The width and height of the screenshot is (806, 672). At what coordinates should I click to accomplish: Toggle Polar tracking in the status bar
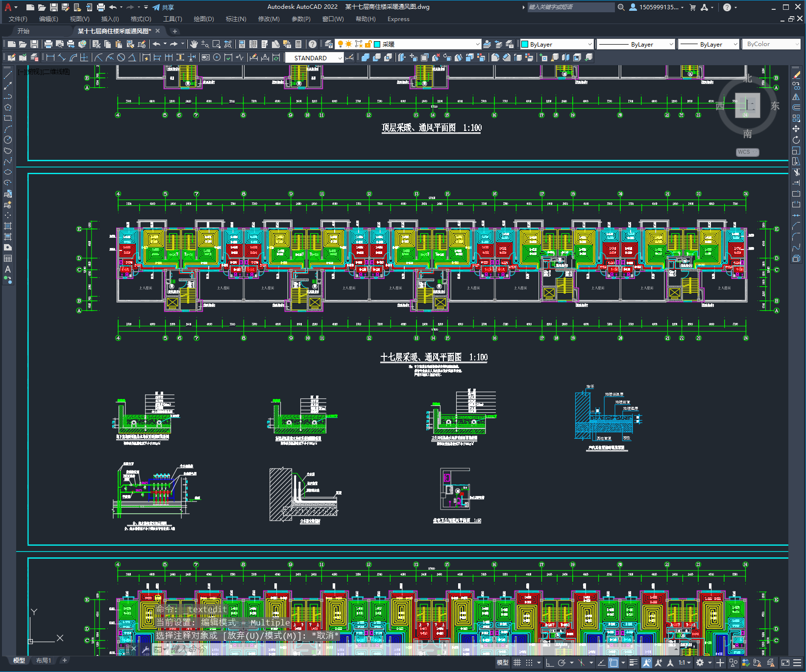(562, 663)
